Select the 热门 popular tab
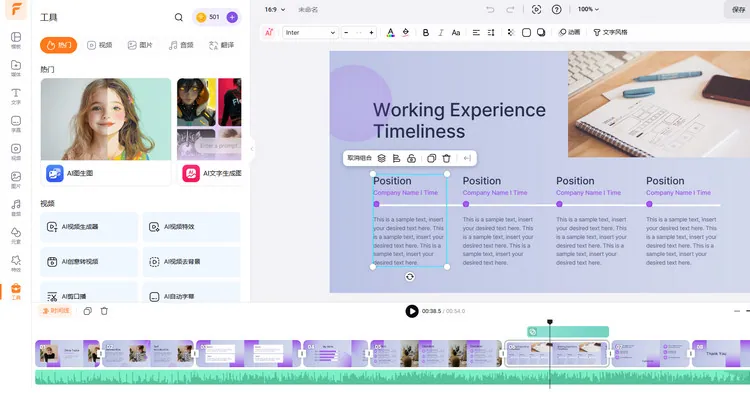Viewport: 750px width, 394px height. tap(58, 45)
